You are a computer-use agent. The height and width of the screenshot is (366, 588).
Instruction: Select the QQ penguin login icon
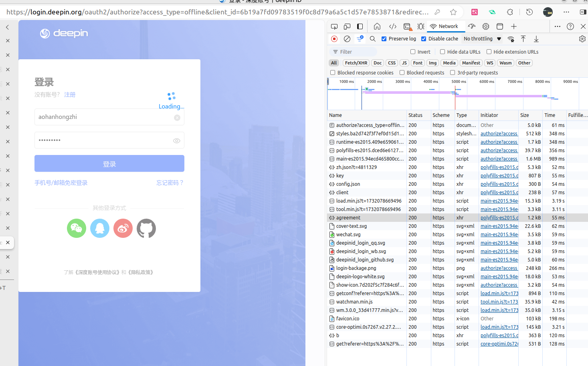pyautogui.click(x=100, y=228)
